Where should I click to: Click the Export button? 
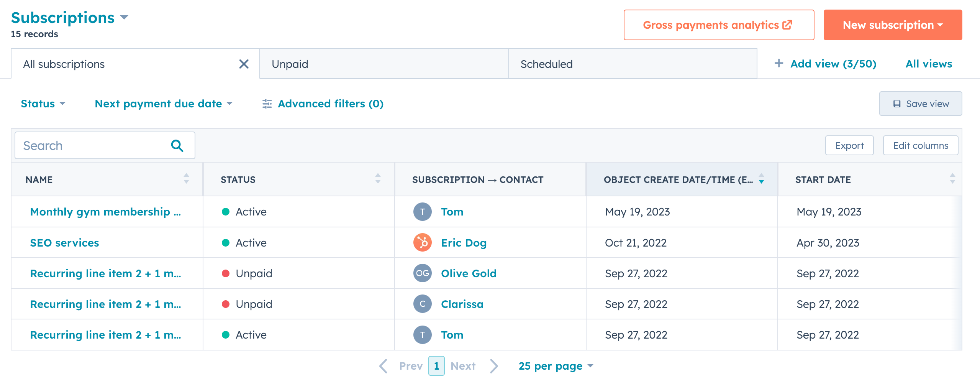point(849,145)
